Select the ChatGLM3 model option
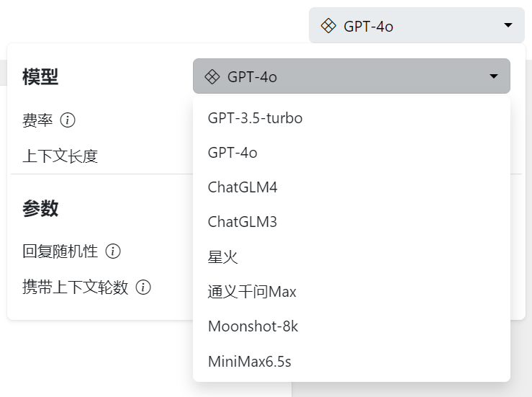This screenshot has width=532, height=397. 243,222
